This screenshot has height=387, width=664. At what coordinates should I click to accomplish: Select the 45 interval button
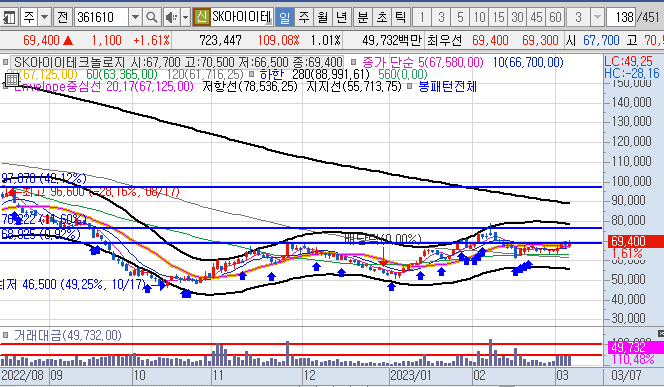tap(536, 17)
